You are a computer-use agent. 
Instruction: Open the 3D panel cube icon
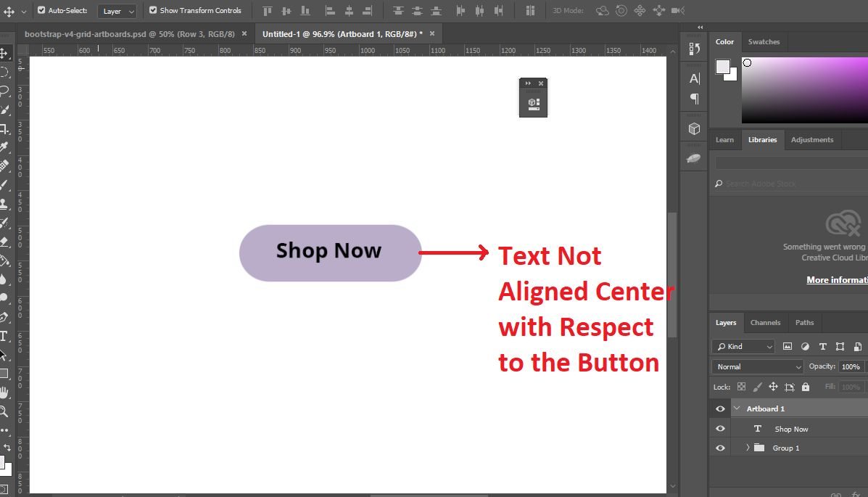694,128
